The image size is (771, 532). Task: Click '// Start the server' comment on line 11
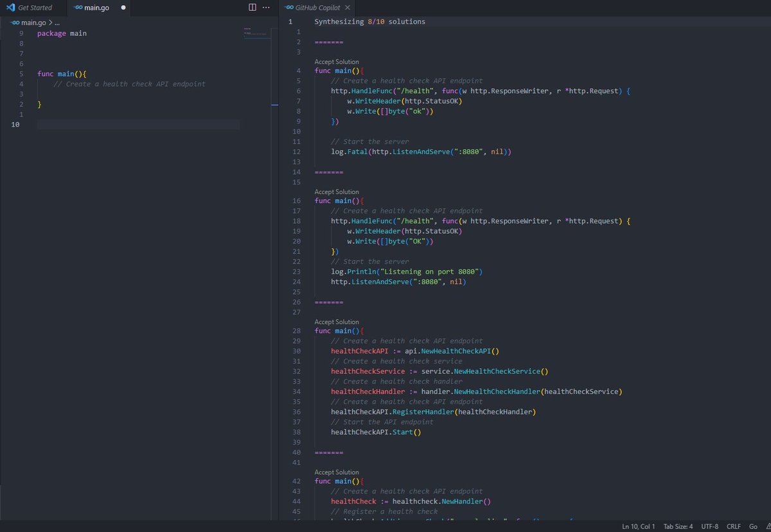pos(370,141)
